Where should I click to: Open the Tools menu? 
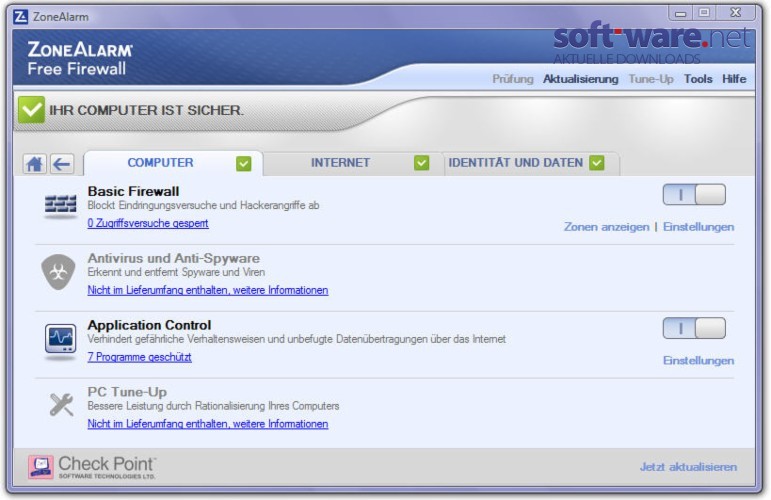click(698, 79)
